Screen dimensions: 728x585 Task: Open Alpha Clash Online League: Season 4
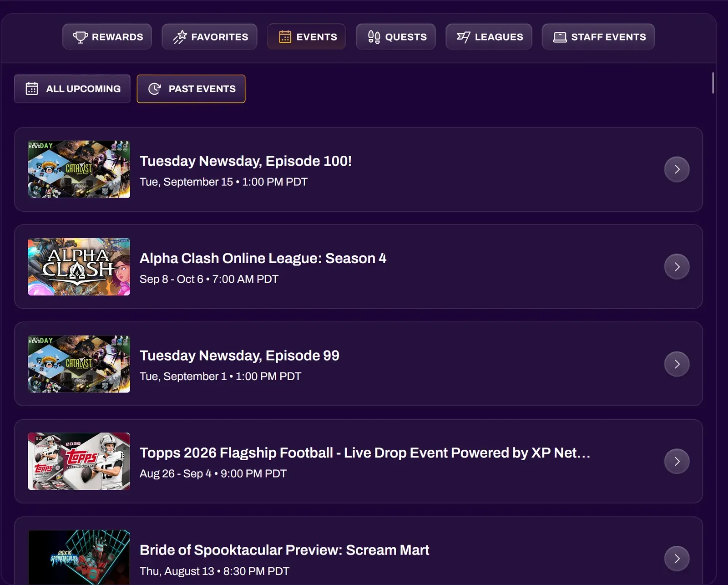[263, 259]
